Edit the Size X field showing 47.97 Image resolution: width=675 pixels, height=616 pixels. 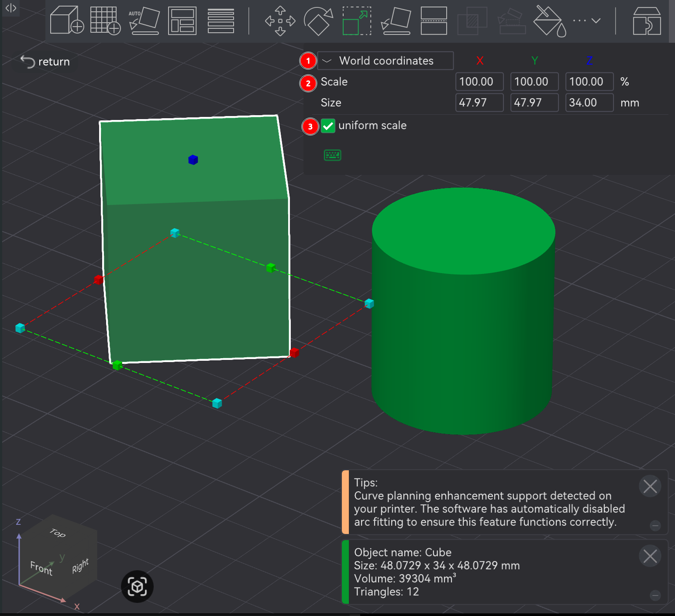click(x=479, y=103)
